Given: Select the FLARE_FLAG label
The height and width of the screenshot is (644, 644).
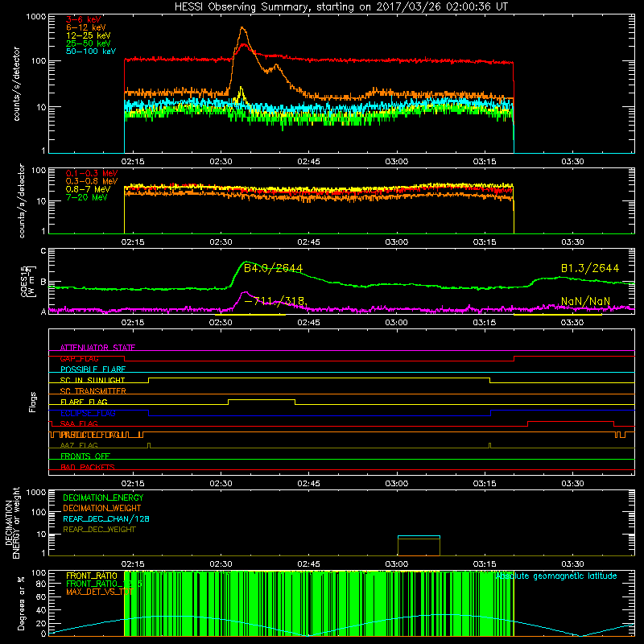Looking at the screenshot, I should pos(84,402).
